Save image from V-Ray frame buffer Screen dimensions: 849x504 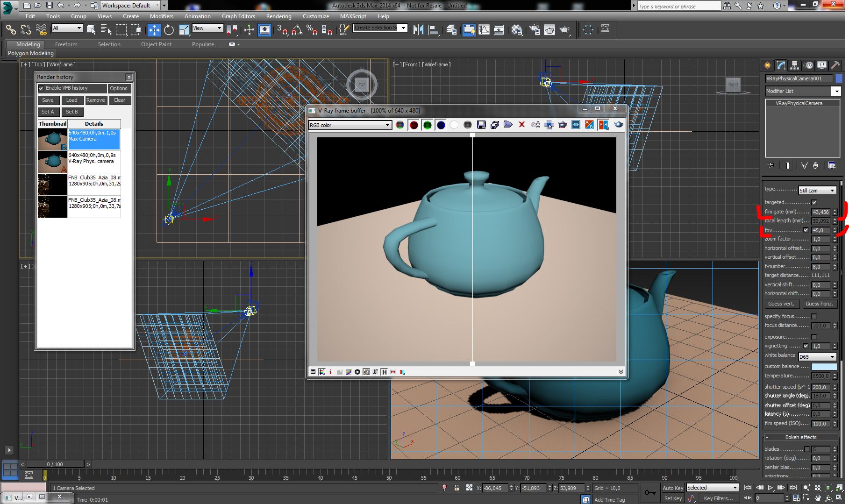(x=481, y=125)
